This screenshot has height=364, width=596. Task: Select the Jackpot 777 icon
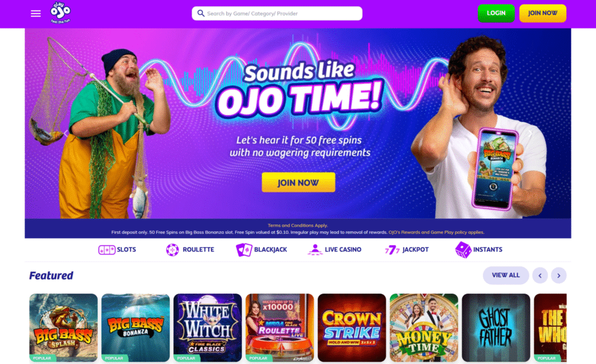(x=392, y=250)
